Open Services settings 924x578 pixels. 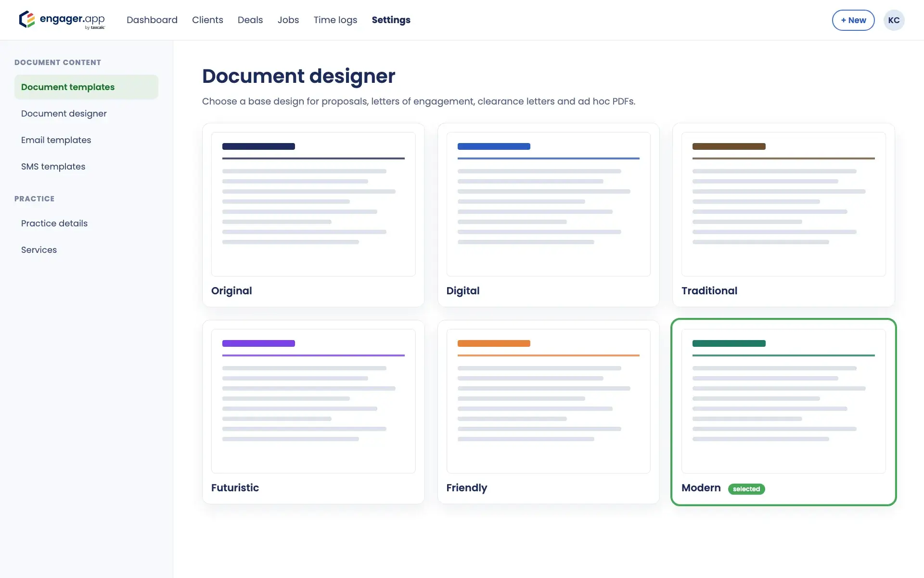pyautogui.click(x=86, y=250)
